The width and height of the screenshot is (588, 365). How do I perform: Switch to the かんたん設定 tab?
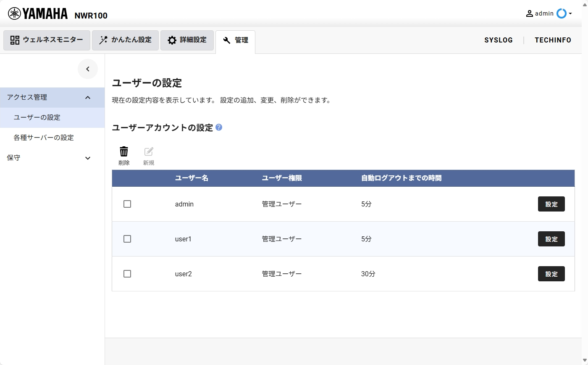point(125,40)
